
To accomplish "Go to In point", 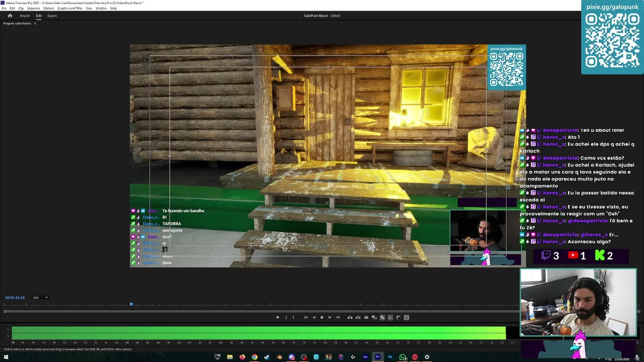I will point(306,317).
